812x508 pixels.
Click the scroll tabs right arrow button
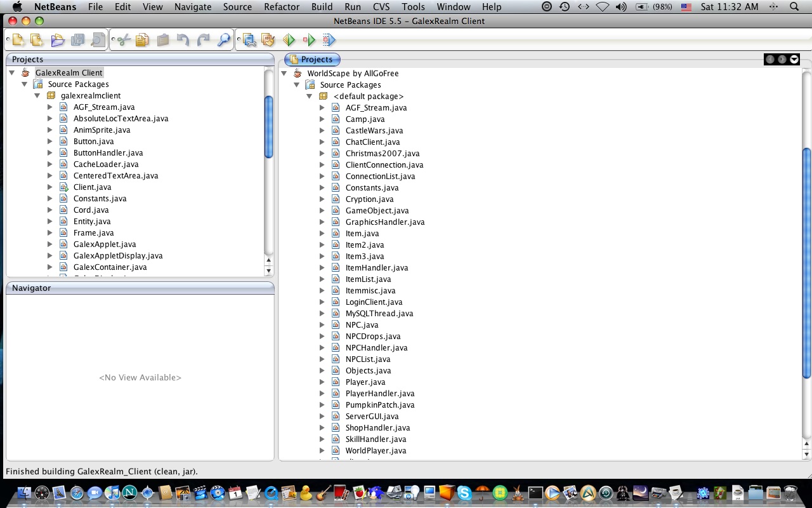point(782,59)
